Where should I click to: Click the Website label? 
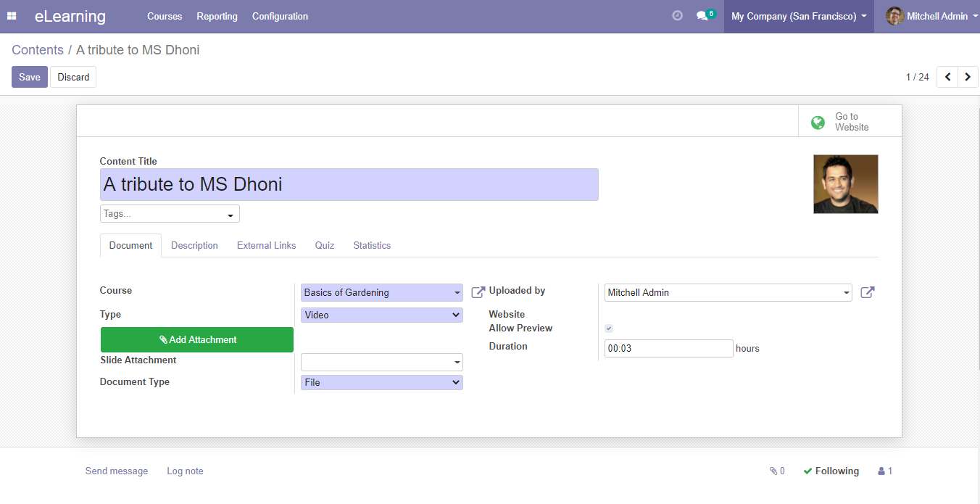click(x=507, y=315)
